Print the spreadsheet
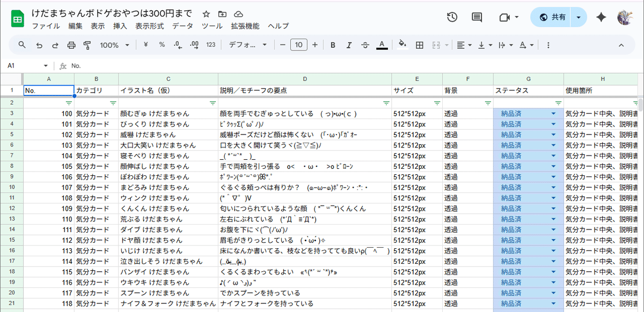The height and width of the screenshot is (312, 644). [71, 45]
